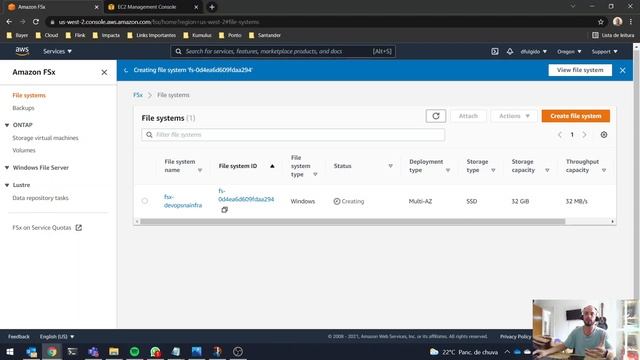Viewport: 640px width, 360px height.
Task: Click the AWS logo home icon
Action: [x=22, y=51]
